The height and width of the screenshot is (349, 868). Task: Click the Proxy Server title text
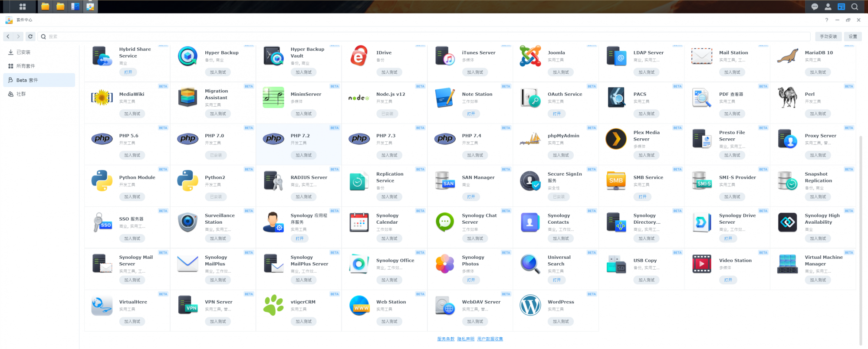click(x=820, y=136)
